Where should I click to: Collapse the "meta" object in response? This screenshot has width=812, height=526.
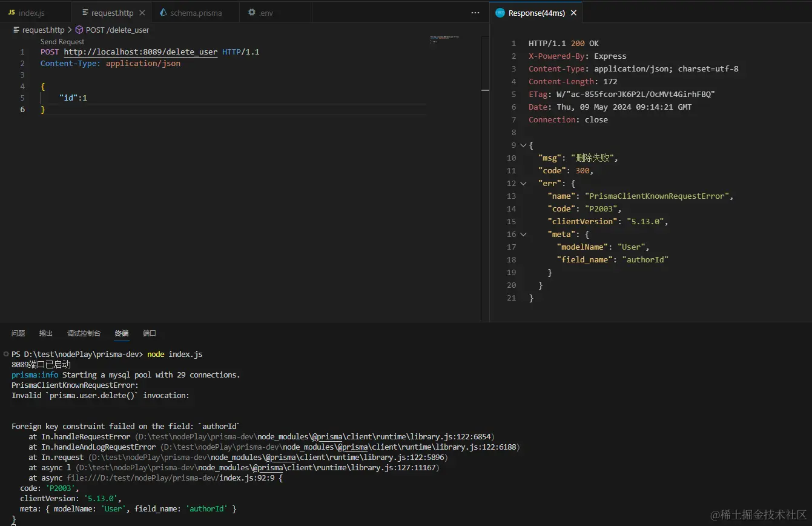coord(523,235)
